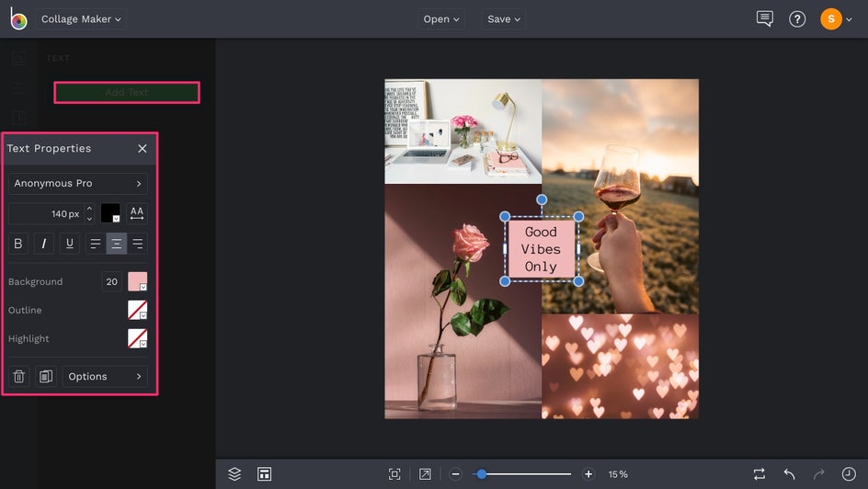
Task: Click the 15 % zoom value
Action: pyautogui.click(x=618, y=474)
